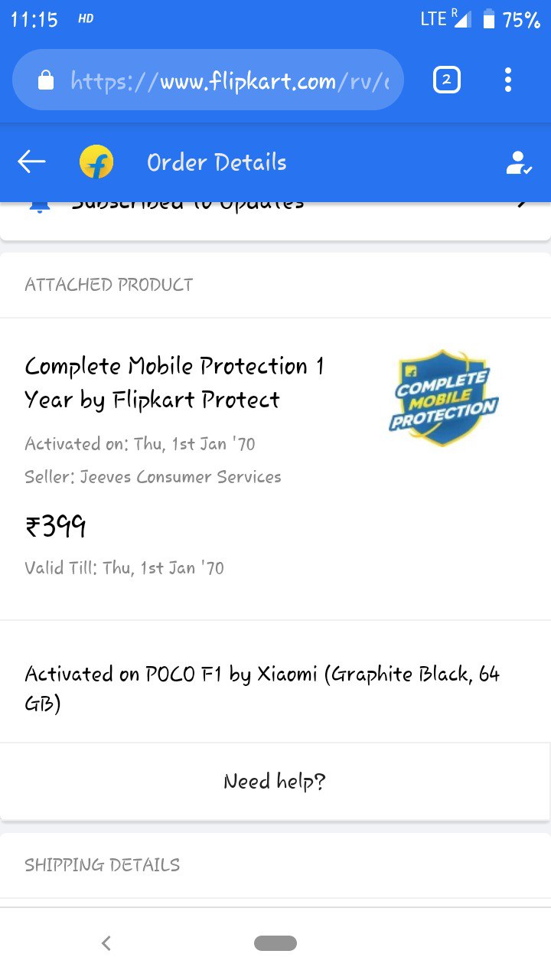View Complete Mobile Protection shield image
This screenshot has height=980, width=551.
tap(443, 398)
